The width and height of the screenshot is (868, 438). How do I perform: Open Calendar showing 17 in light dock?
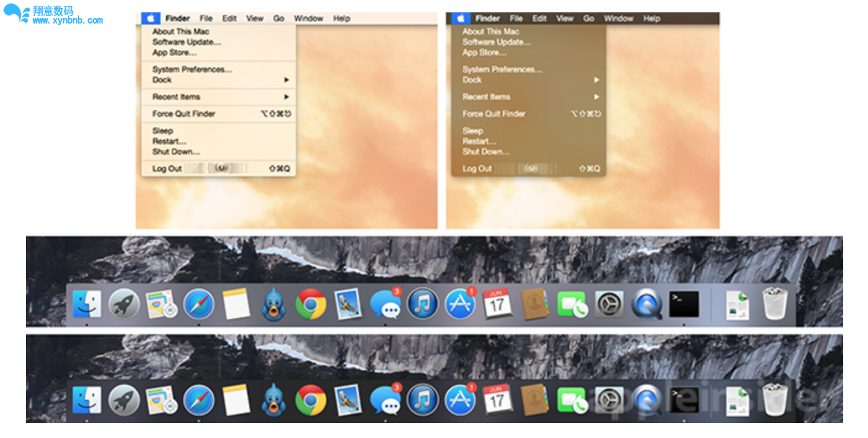point(497,304)
